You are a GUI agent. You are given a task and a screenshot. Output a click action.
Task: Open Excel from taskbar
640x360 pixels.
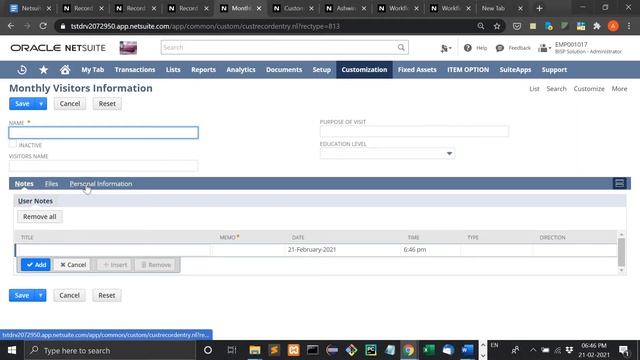[x=429, y=350]
